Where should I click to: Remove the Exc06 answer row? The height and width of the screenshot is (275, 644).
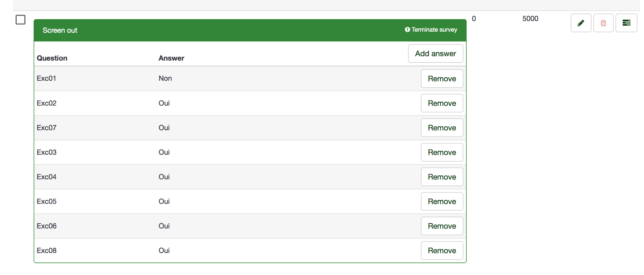click(x=442, y=226)
